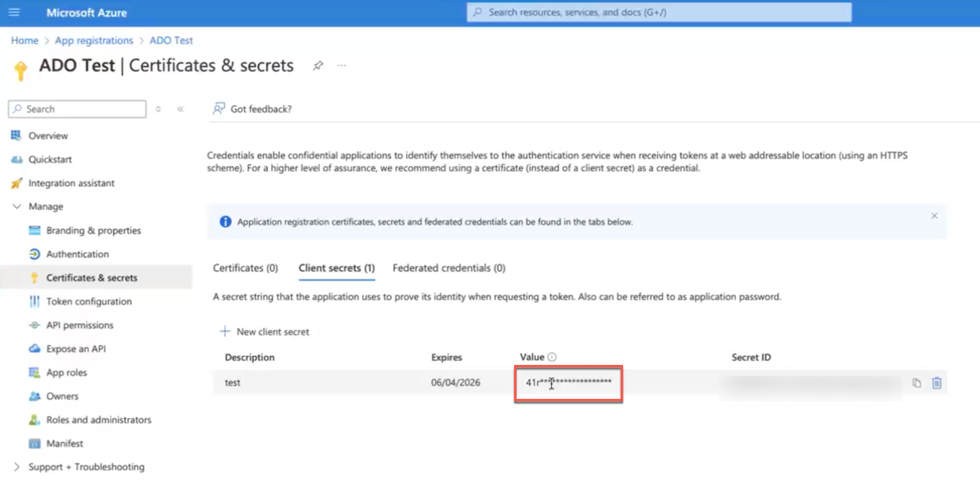Click the sidebar Search field
Viewport: 980px width, 496px height.
[77, 109]
